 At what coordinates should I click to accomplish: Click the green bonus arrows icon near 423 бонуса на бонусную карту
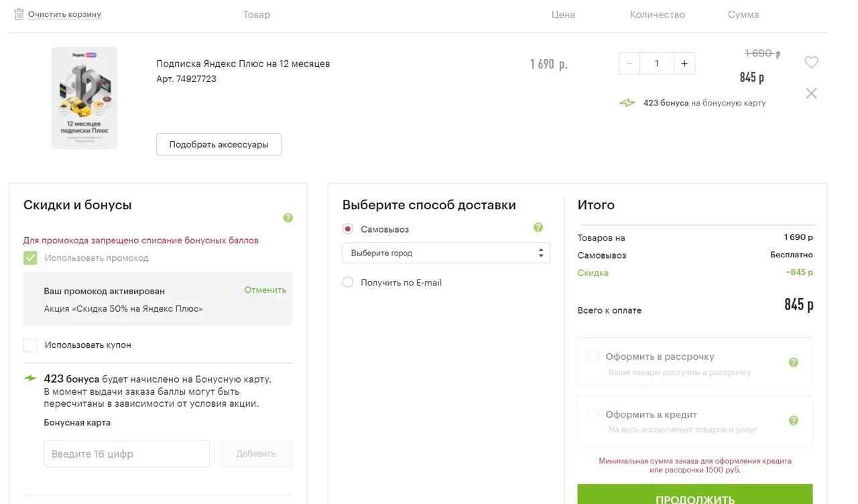click(x=627, y=103)
